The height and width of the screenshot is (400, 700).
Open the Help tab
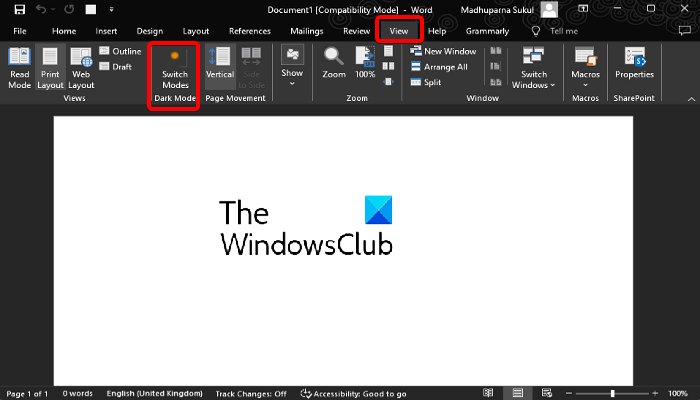437,31
